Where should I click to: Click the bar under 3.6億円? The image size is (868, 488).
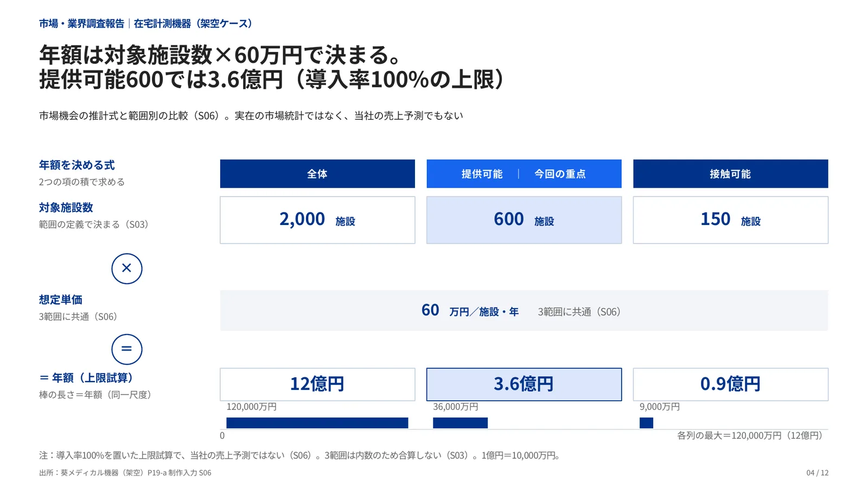[460, 423]
